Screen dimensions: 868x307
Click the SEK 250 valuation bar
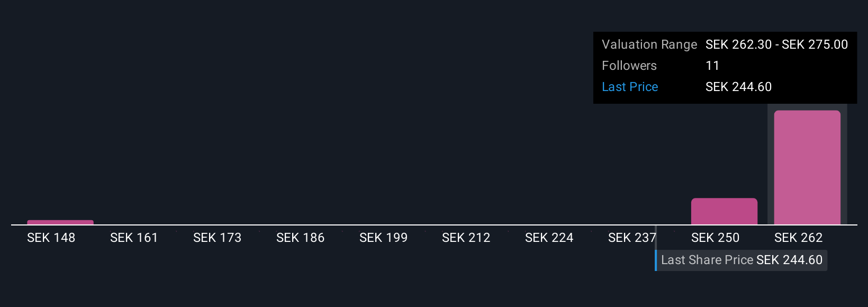coord(724,211)
